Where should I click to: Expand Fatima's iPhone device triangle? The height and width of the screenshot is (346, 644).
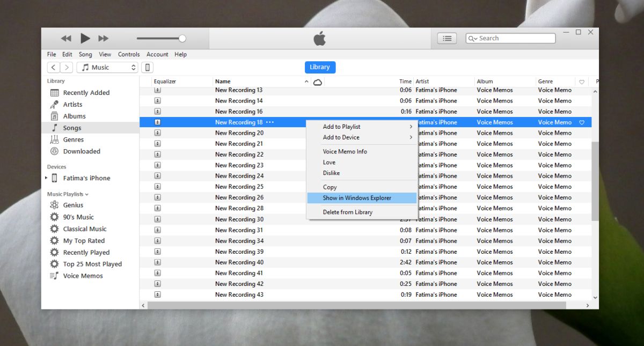pyautogui.click(x=46, y=178)
